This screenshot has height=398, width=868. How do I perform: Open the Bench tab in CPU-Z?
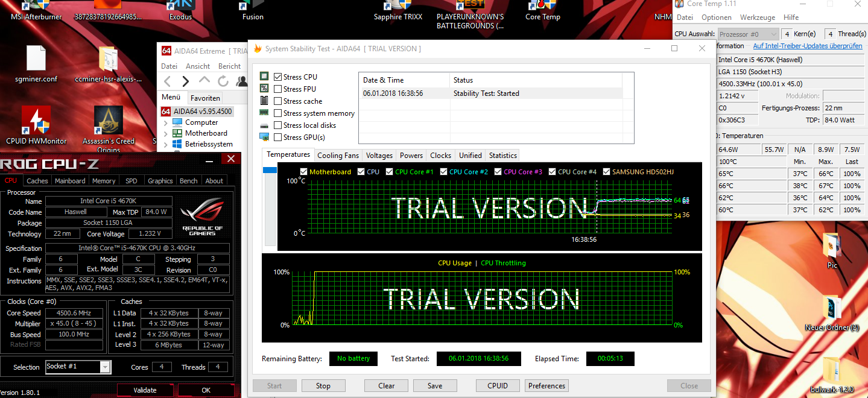(x=189, y=181)
